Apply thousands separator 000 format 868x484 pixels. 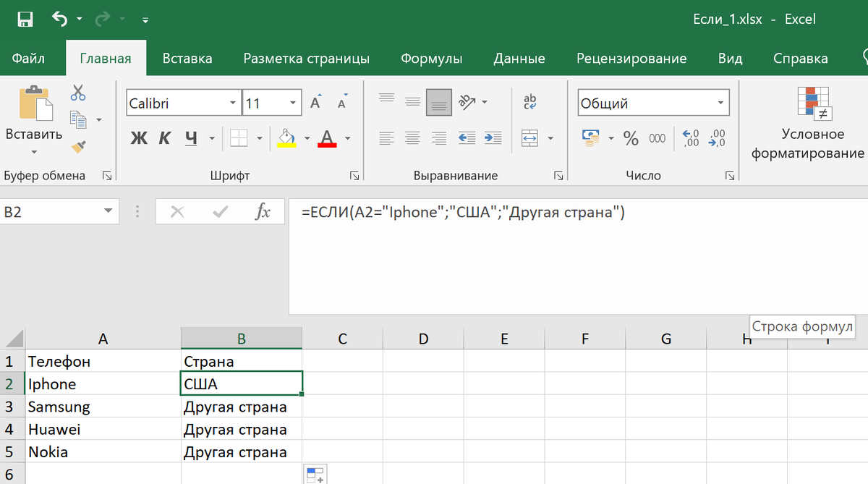pos(658,138)
